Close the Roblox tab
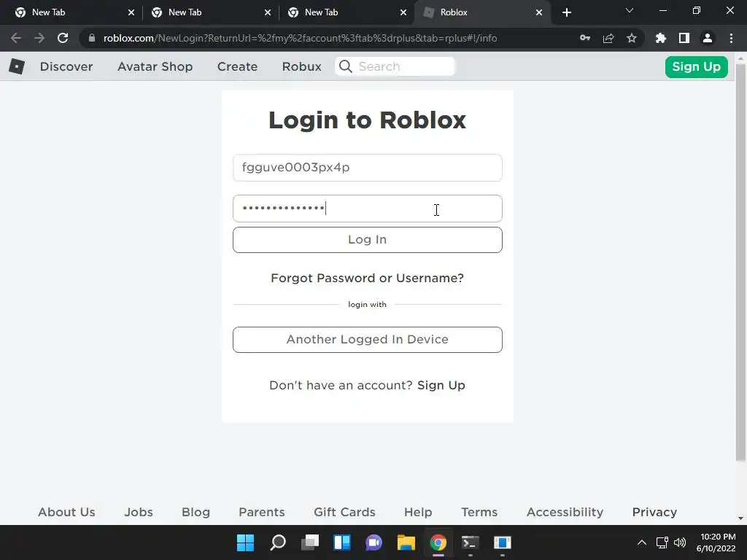 coord(539,12)
